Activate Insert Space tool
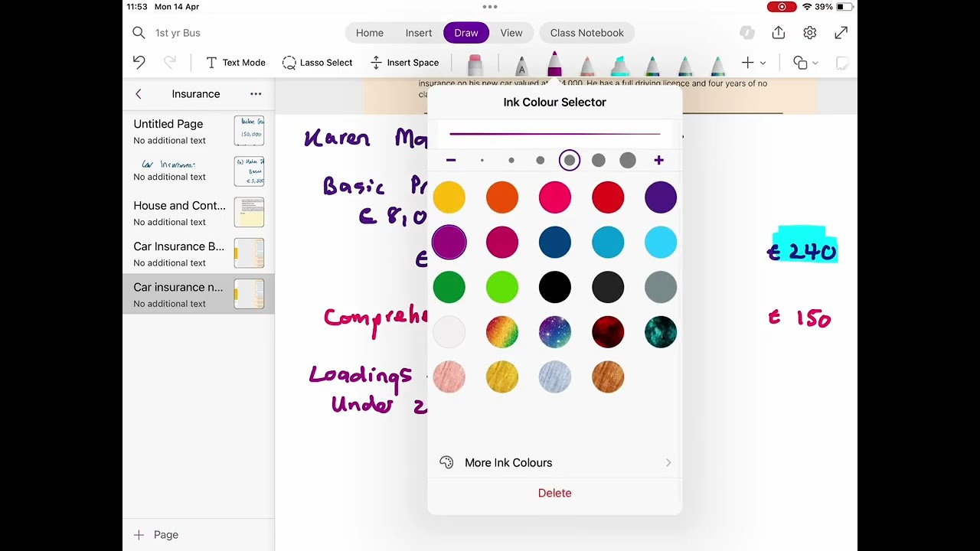This screenshot has width=980, height=551. click(405, 63)
